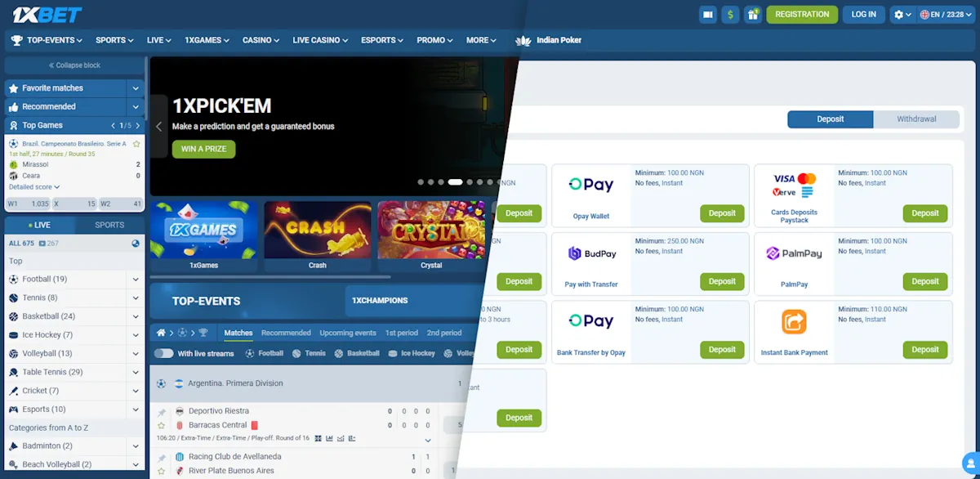This screenshot has width=980, height=479.
Task: Select a banner carousel pagination dot
Action: point(455,181)
